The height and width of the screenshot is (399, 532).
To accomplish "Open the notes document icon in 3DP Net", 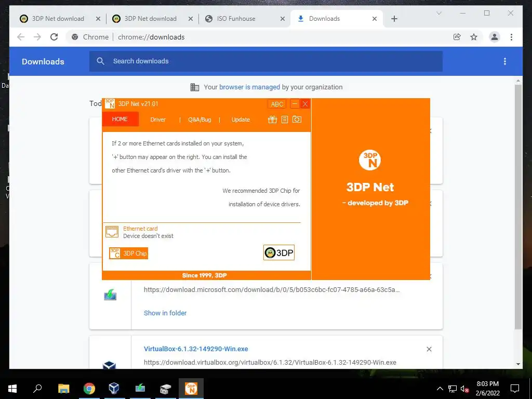I will click(285, 119).
